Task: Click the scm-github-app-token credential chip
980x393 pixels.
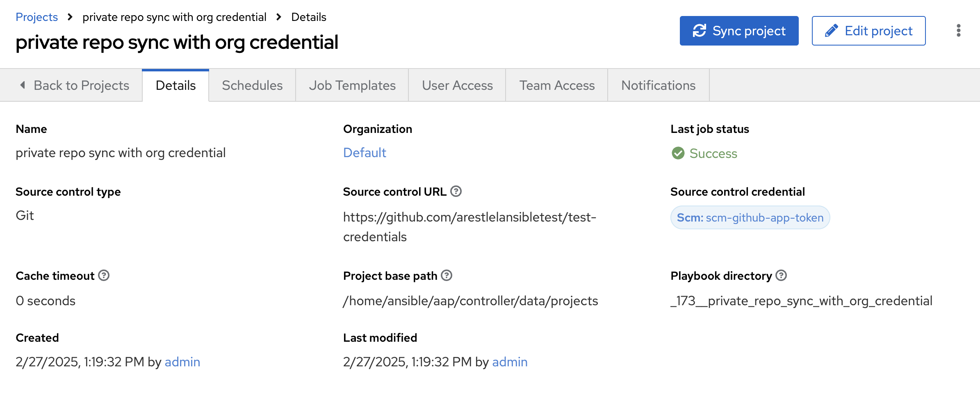Action: tap(750, 217)
